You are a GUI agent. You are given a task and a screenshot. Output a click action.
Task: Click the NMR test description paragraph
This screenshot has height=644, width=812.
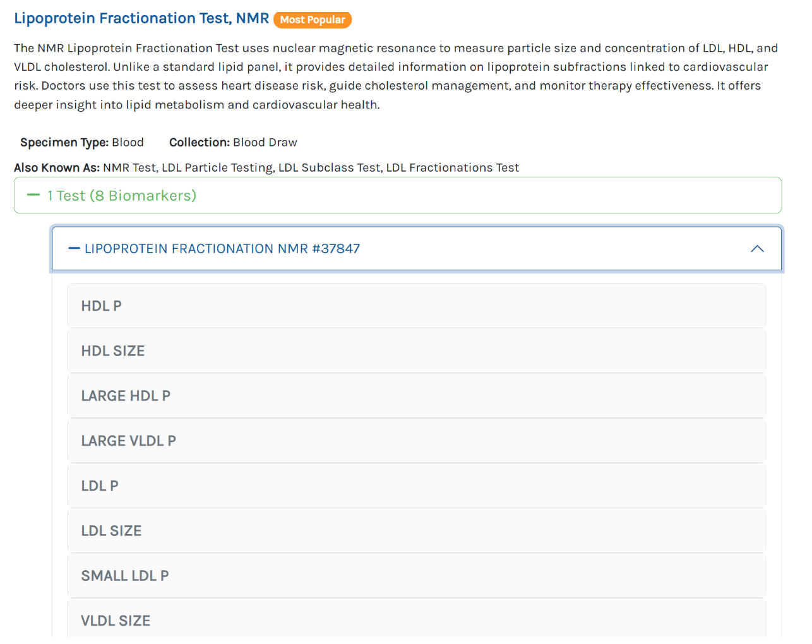click(x=397, y=76)
